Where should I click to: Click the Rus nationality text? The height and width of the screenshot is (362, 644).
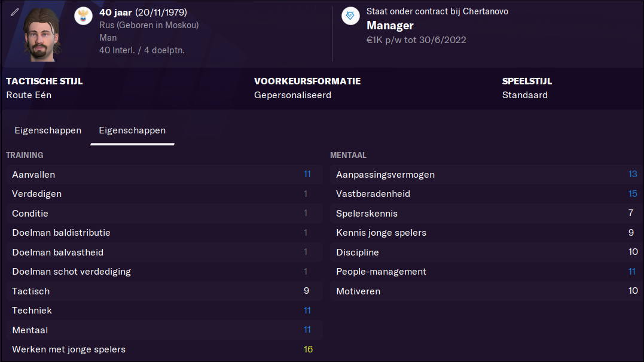coord(107,25)
